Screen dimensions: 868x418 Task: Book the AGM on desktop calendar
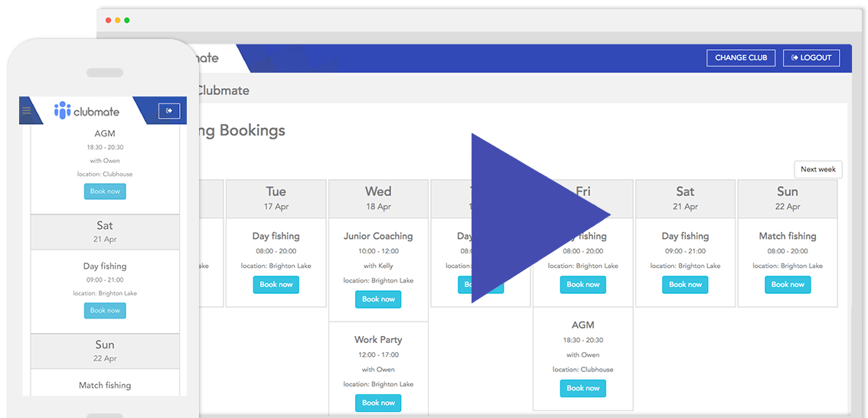583,388
